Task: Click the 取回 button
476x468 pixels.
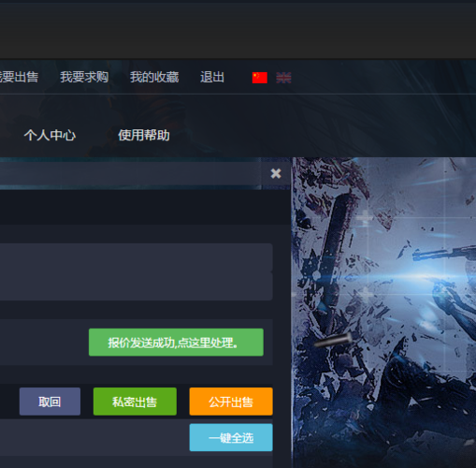Action: pos(50,402)
